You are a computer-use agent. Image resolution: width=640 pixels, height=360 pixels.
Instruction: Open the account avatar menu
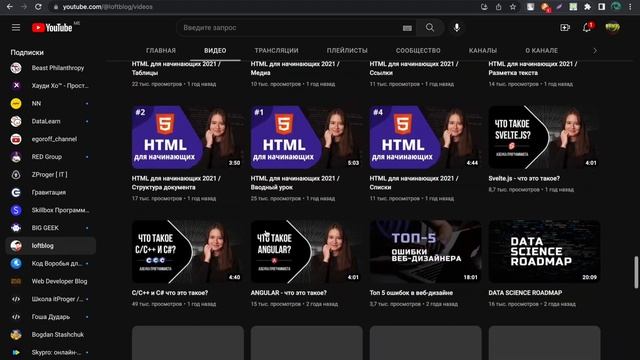pos(612,27)
